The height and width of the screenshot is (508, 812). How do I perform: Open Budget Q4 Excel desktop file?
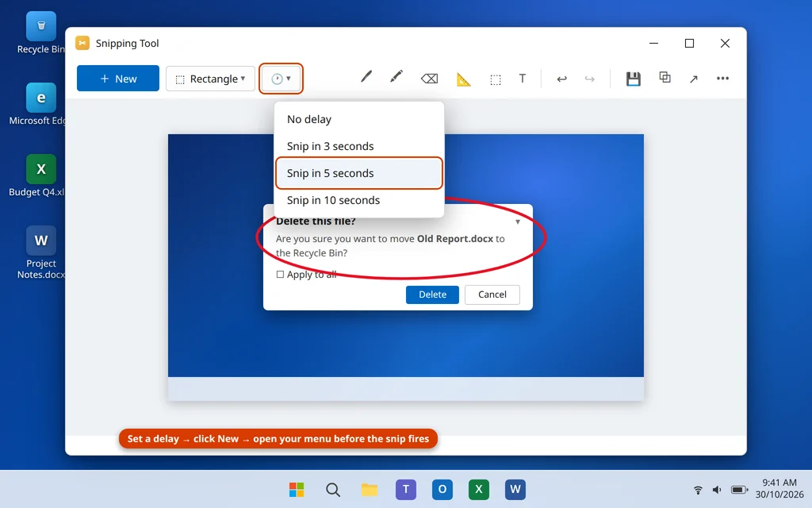pyautogui.click(x=41, y=175)
